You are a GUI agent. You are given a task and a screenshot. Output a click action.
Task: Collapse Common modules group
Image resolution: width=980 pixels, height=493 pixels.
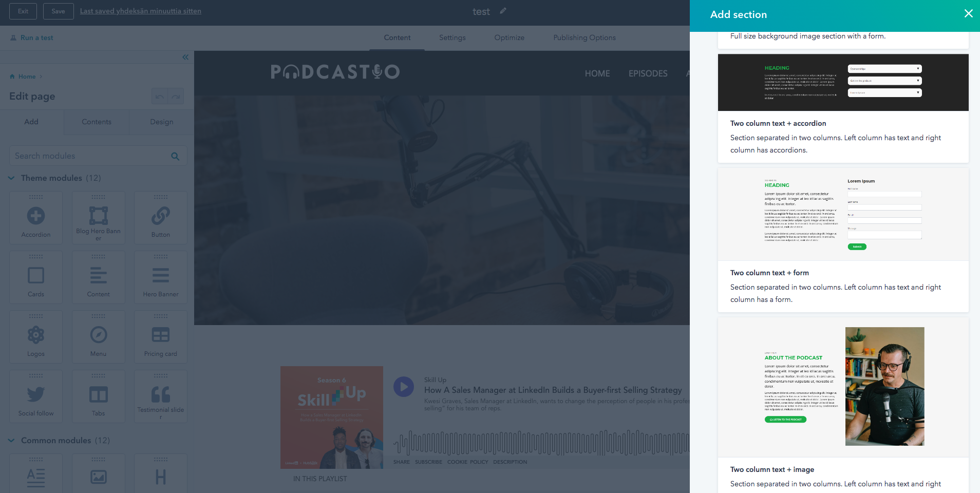click(x=11, y=440)
